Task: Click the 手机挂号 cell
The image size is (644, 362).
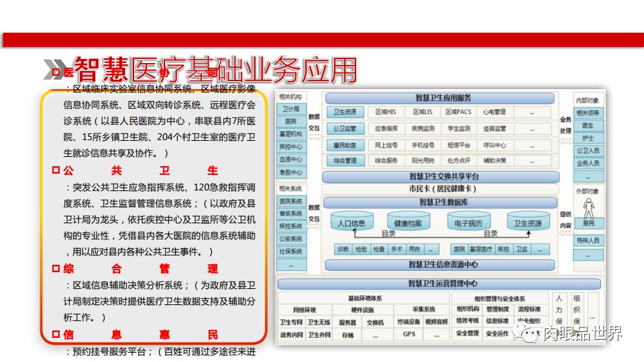Action: (x=423, y=145)
